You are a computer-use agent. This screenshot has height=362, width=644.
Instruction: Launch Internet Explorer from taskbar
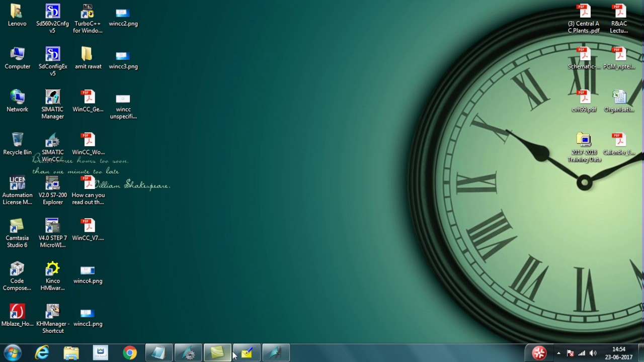point(42,353)
